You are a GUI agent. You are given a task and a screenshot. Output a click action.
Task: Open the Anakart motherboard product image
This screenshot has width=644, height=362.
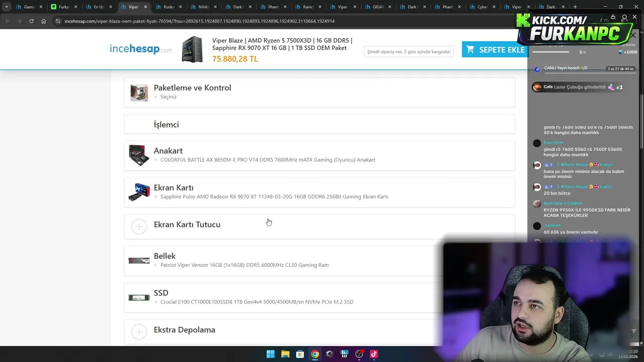(x=139, y=155)
